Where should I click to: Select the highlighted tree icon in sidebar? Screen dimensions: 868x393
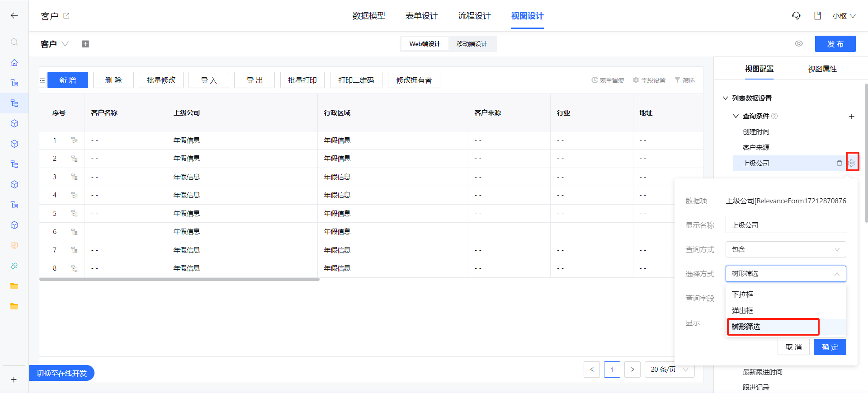point(14,103)
